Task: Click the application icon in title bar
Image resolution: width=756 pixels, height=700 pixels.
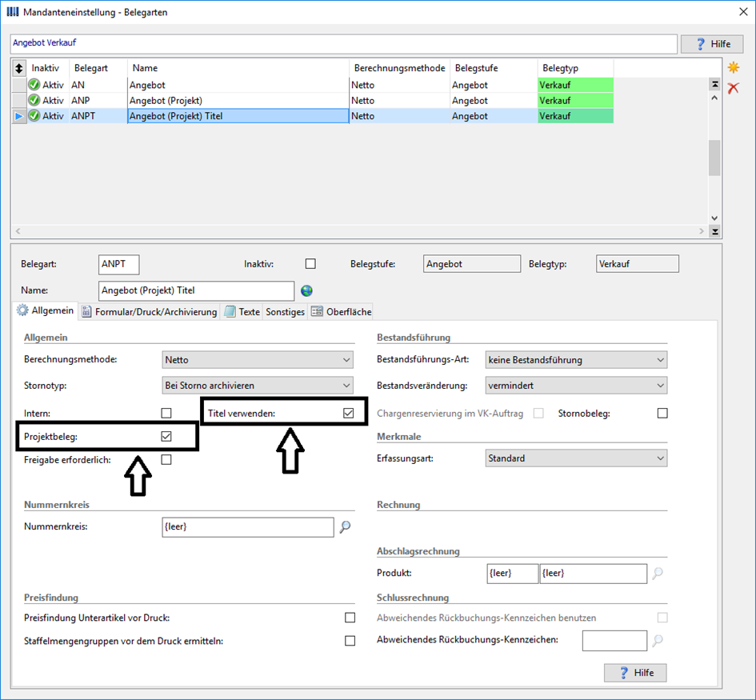Action: point(13,11)
